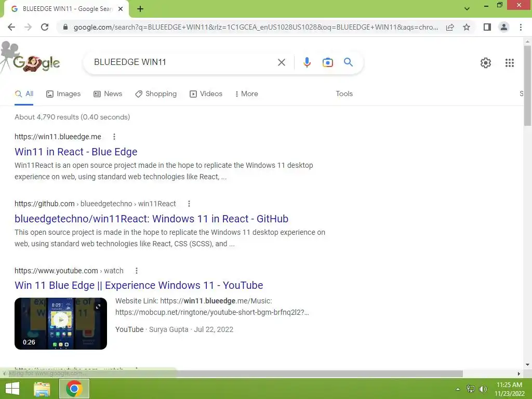View site info via padlock icon
This screenshot has height=399, width=532.
pyautogui.click(x=65, y=27)
